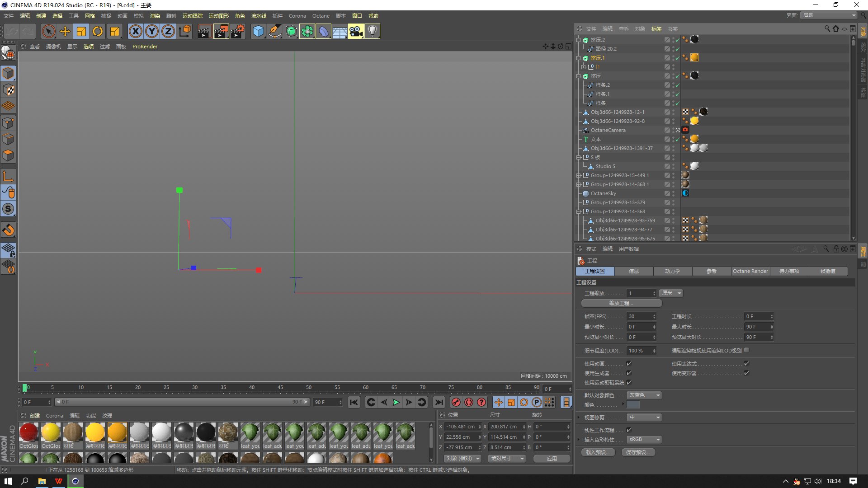This screenshot has width=868, height=488.
Task: Toggle the 线性工作流程 checkbox
Action: point(629,430)
